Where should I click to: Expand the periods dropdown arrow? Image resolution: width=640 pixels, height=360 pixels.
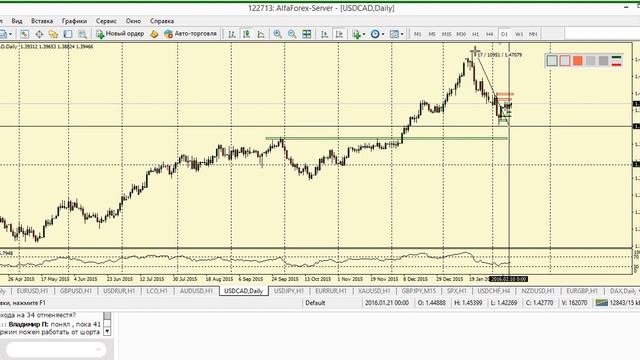point(382,34)
